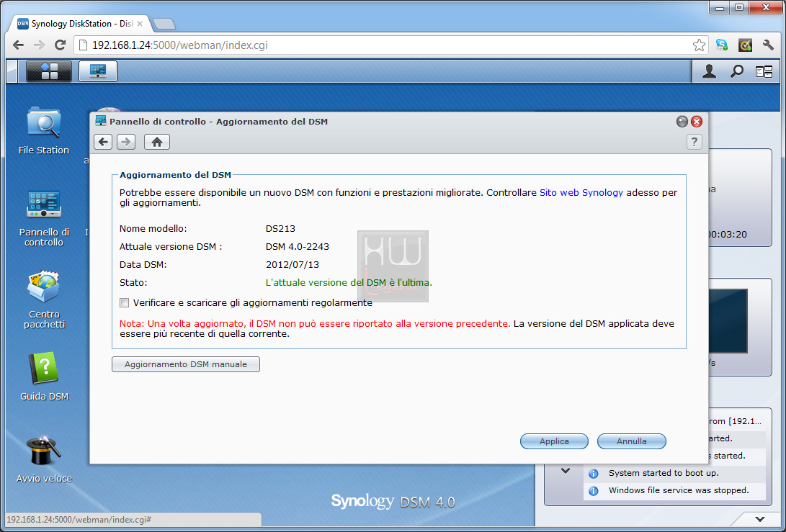Select Control Panel taskbar window button
786x532 pixels.
(x=98, y=71)
